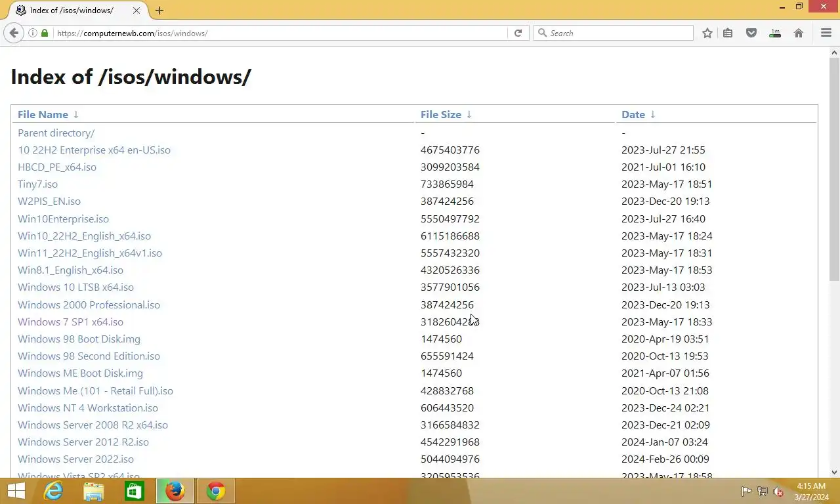
Task: Open the Windows Store taskbar icon
Action: (135, 491)
